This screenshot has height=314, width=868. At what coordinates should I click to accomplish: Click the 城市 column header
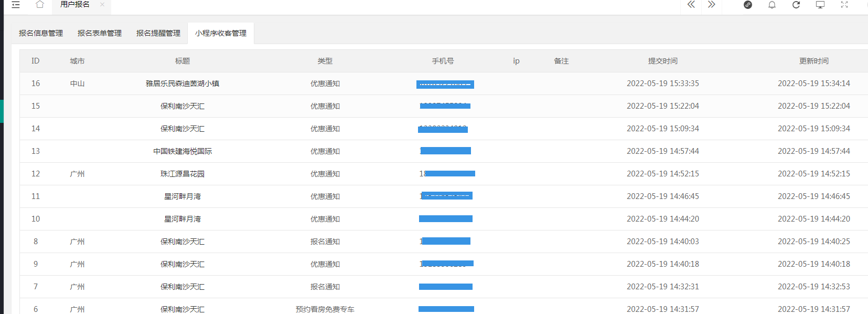point(77,61)
